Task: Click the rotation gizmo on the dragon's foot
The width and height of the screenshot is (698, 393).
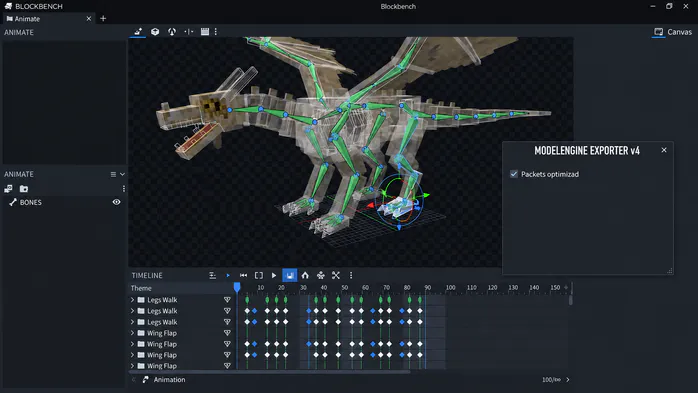Action: (x=399, y=201)
